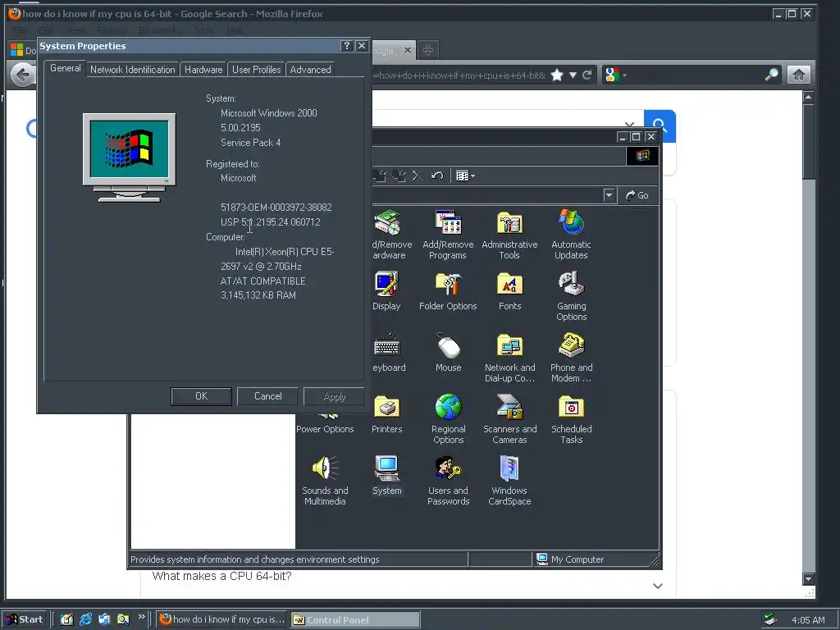This screenshot has height=630, width=840.
Task: Open Mouse settings icon
Action: click(x=449, y=353)
